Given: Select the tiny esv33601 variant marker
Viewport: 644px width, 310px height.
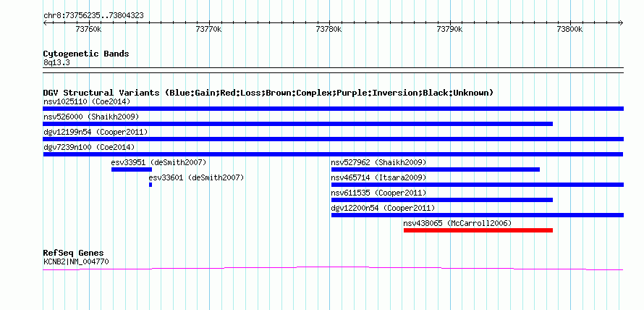Looking at the screenshot, I should coord(151,185).
